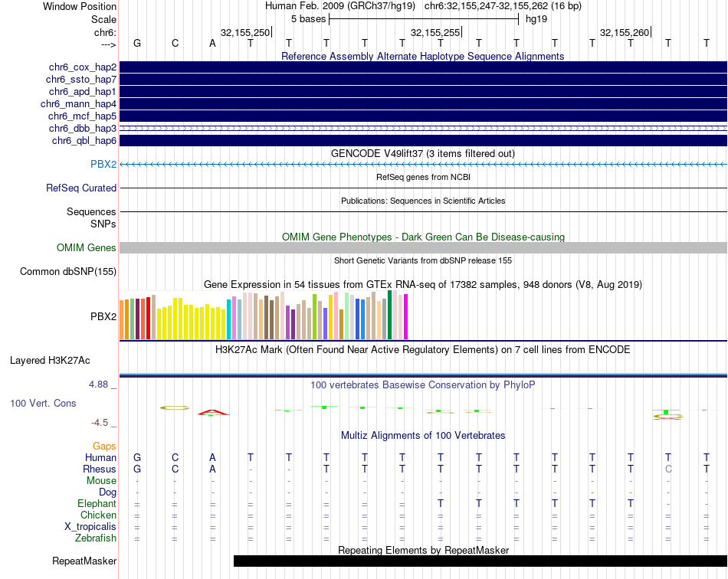Click the chr6_mann_hap4 track label
Viewport: 728px width, 579px height.
[x=78, y=104]
